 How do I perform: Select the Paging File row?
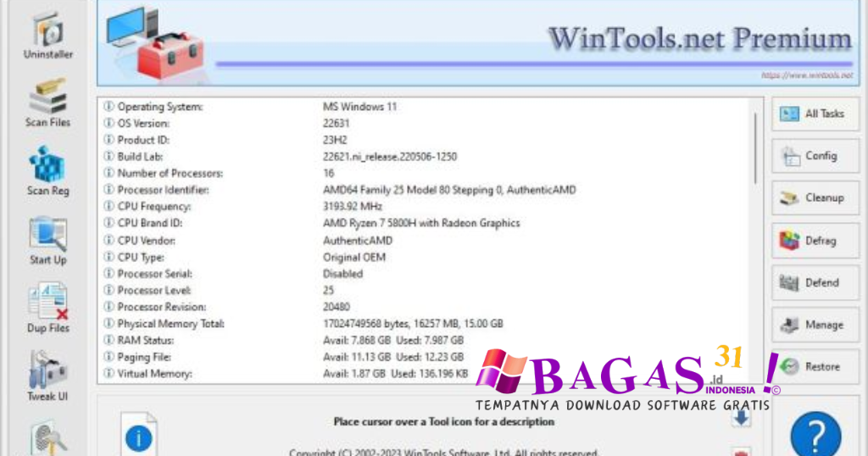tap(426, 357)
